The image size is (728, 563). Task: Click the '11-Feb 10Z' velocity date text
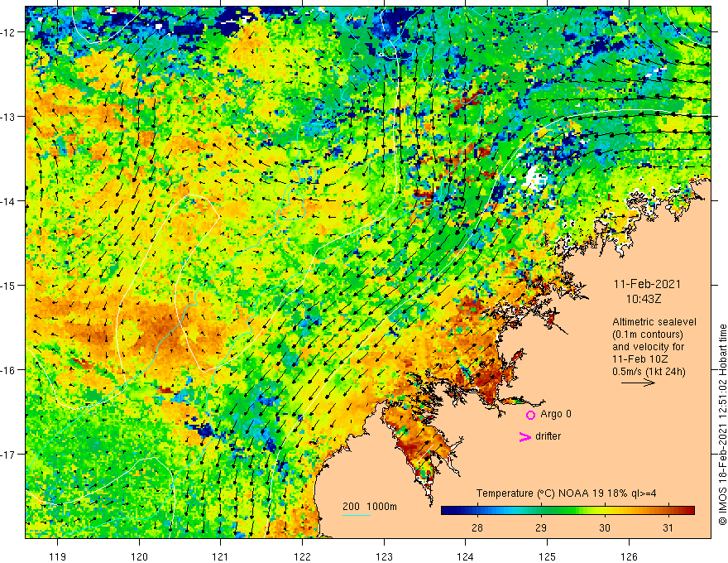point(639,359)
